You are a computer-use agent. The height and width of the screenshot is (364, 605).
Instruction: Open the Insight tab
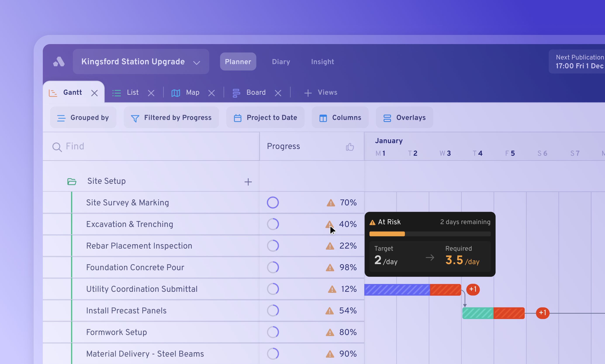323,62
